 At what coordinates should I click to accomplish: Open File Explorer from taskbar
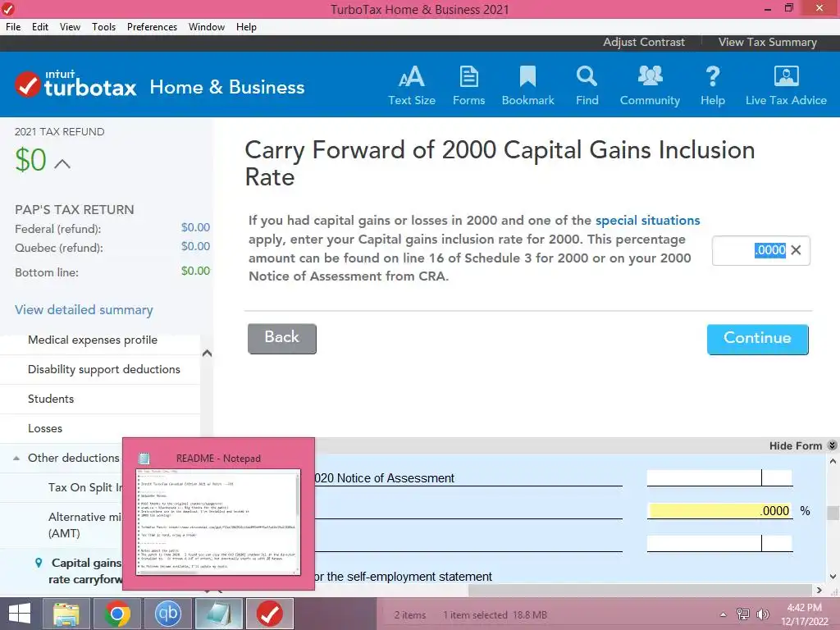[66, 614]
